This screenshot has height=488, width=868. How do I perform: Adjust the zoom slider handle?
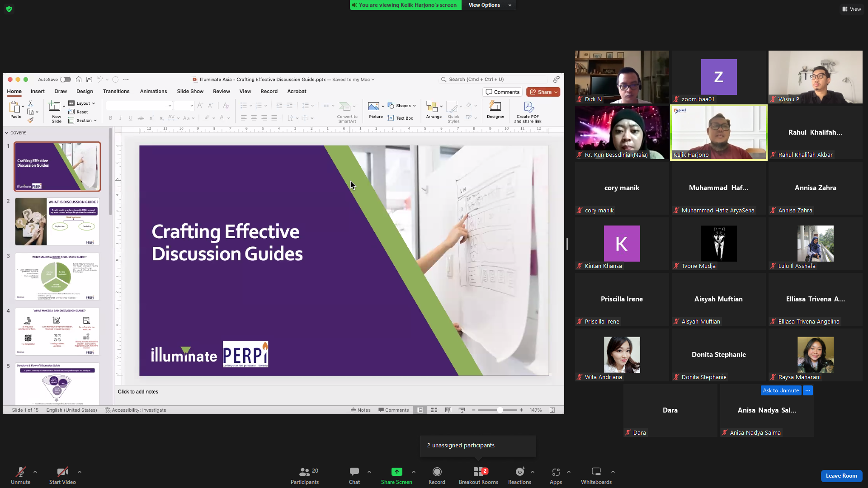[x=500, y=410]
